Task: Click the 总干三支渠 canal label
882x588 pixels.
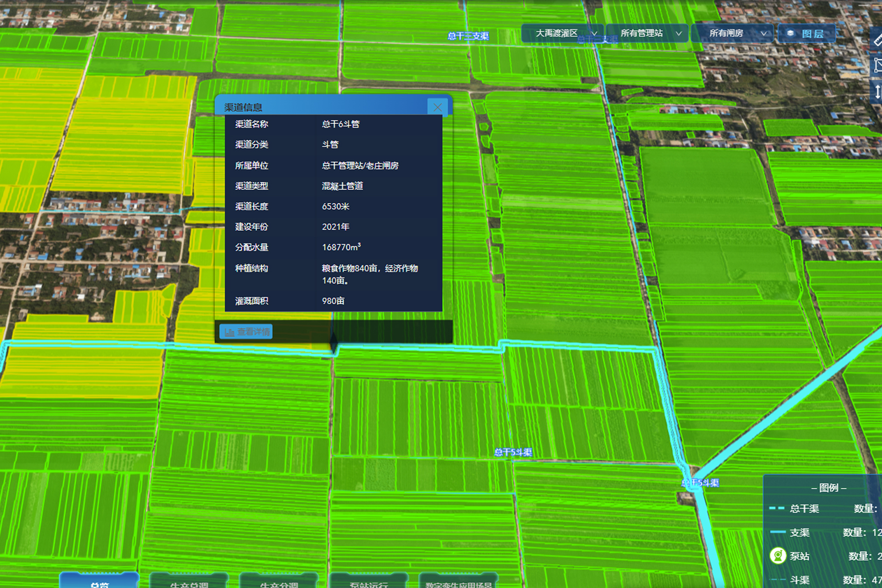Action: [468, 36]
